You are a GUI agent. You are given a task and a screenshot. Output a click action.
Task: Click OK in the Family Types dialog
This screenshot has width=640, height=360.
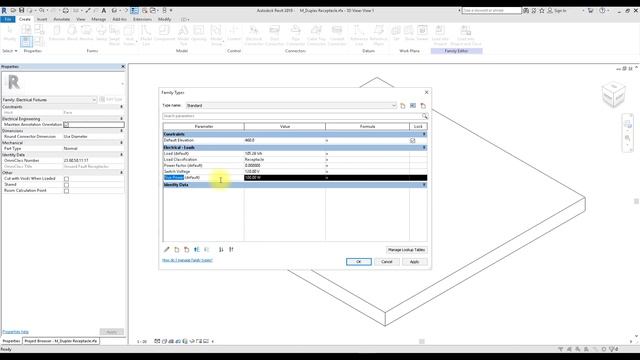[x=359, y=262]
